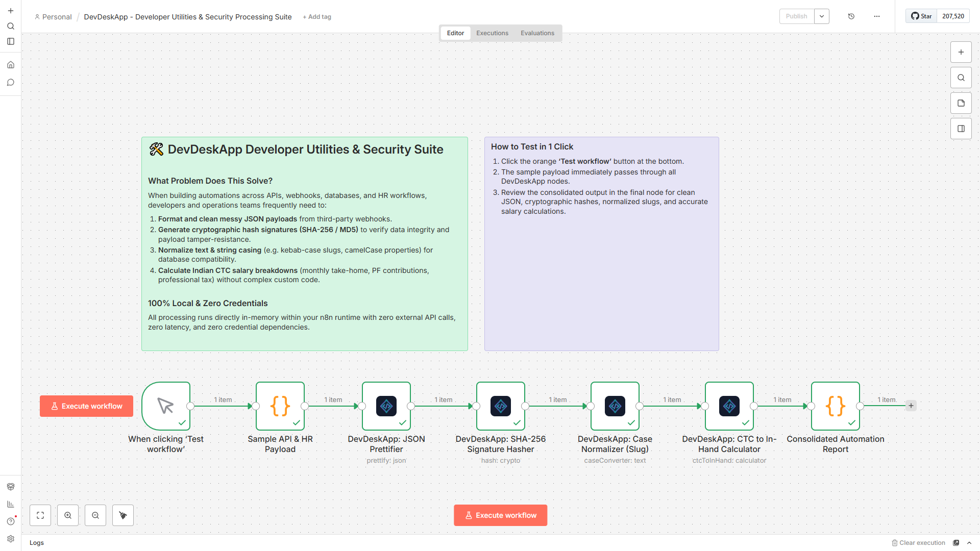The width and height of the screenshot is (980, 551).
Task: Click Add tag link
Action: (317, 17)
